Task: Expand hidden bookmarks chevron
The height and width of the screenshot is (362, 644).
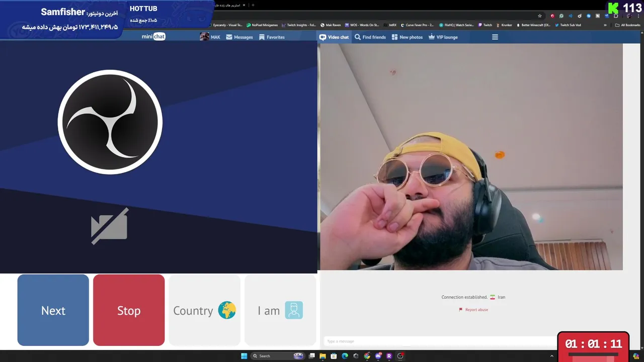Action: click(x=605, y=25)
